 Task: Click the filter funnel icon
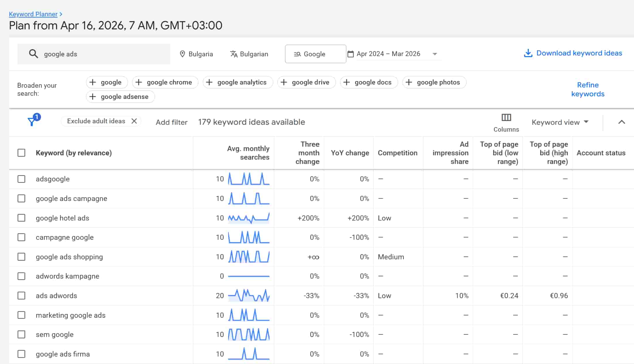pos(31,122)
